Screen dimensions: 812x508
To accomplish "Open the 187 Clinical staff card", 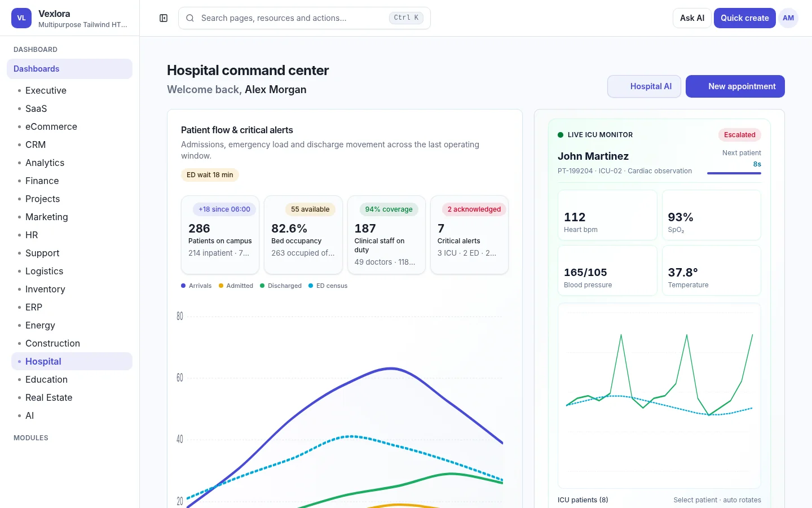I will point(386,235).
